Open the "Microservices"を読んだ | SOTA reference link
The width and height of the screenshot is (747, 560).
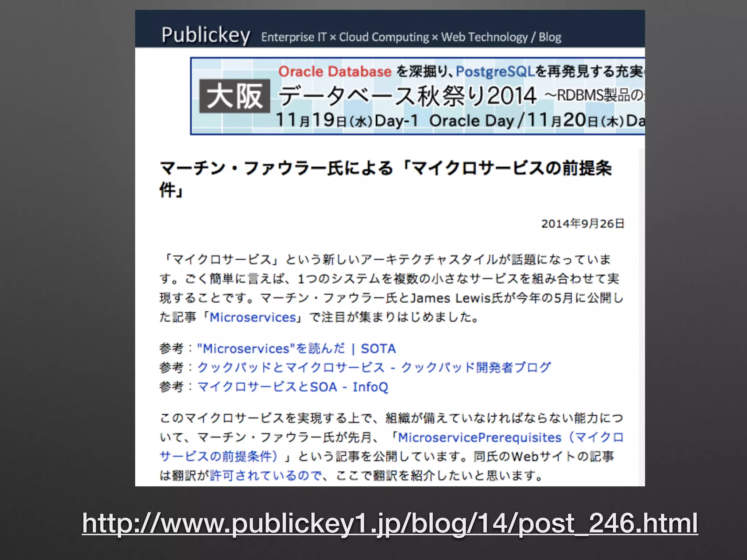click(x=297, y=349)
